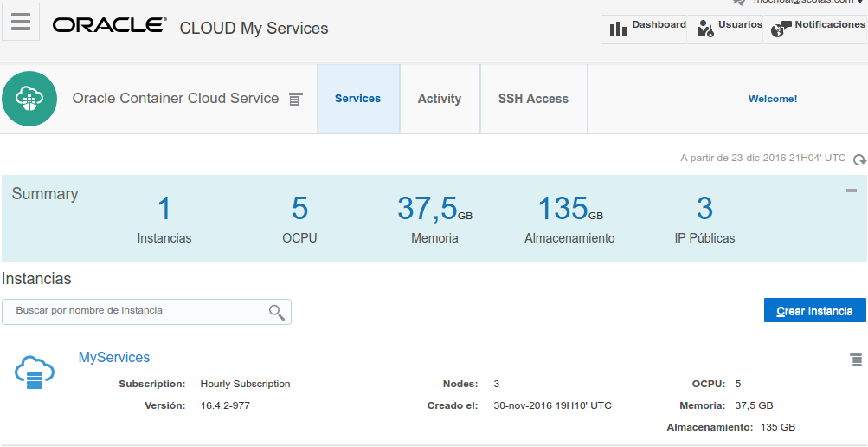Viewport: 868px width, 447px height.
Task: Open the Welcome! link
Action: coord(773,99)
